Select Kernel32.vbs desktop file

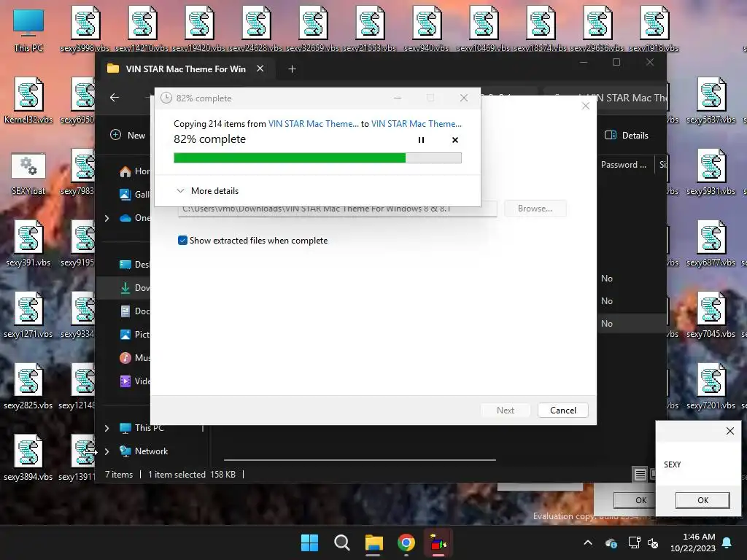28,101
